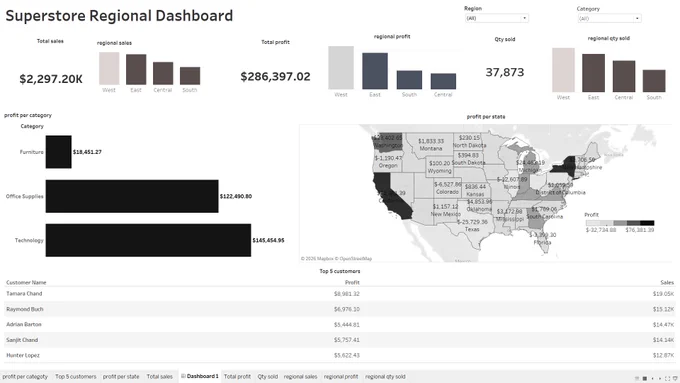Select the Dashboard 1 tab
This screenshot has height=383, width=680.
pos(200,376)
